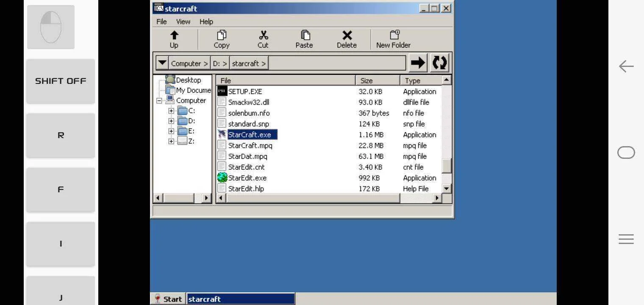Open the address bar history dropdown
Viewport: 644px width, 305px height.
coord(162,63)
